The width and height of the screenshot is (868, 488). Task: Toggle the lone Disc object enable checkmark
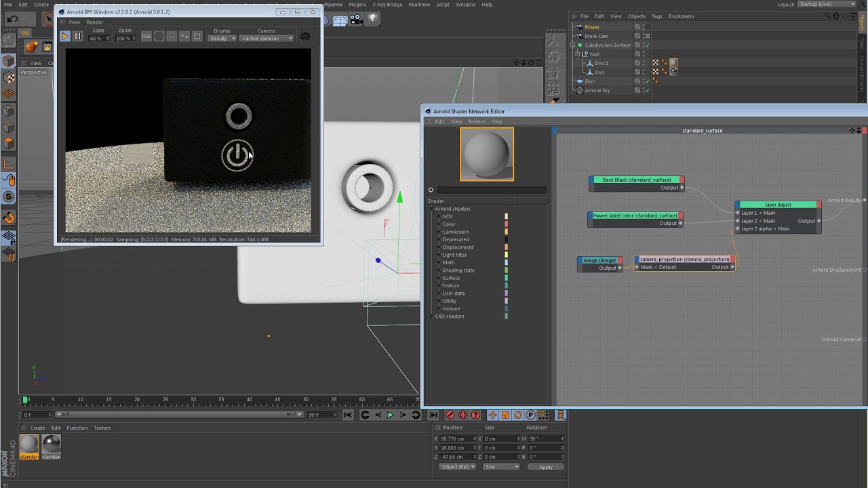[648, 81]
